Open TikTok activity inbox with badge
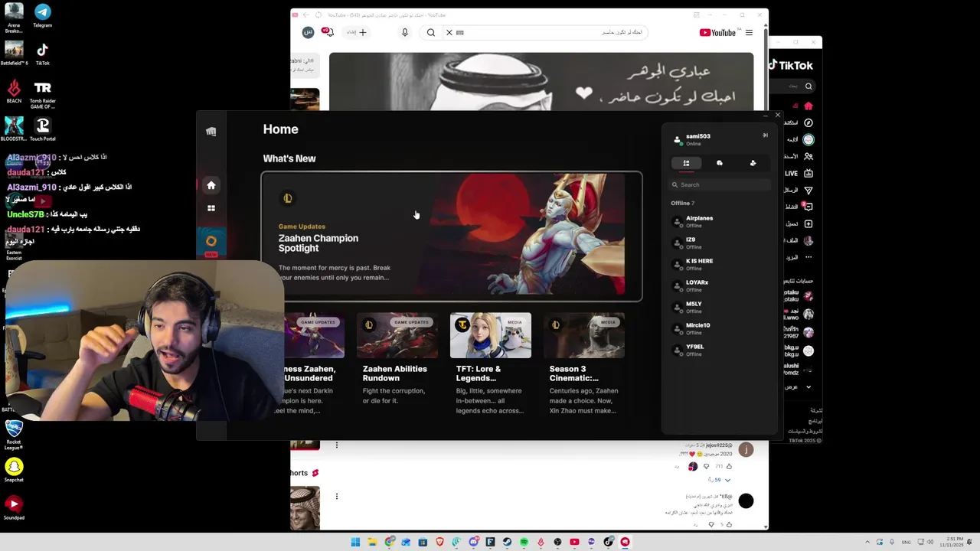This screenshot has width=980, height=551. click(x=808, y=207)
